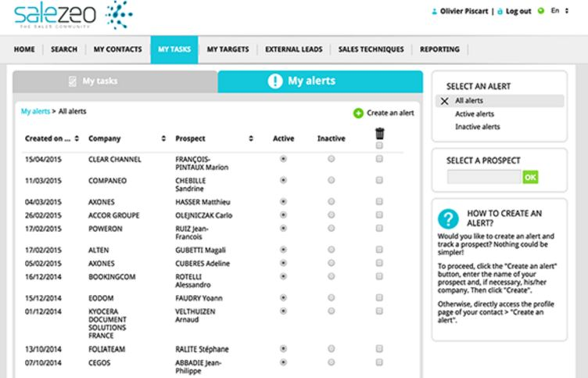Click company KYOCERA DOCUMENT SOLUTIONS FRANCE
The height and width of the screenshot is (378, 588).
[x=107, y=323]
